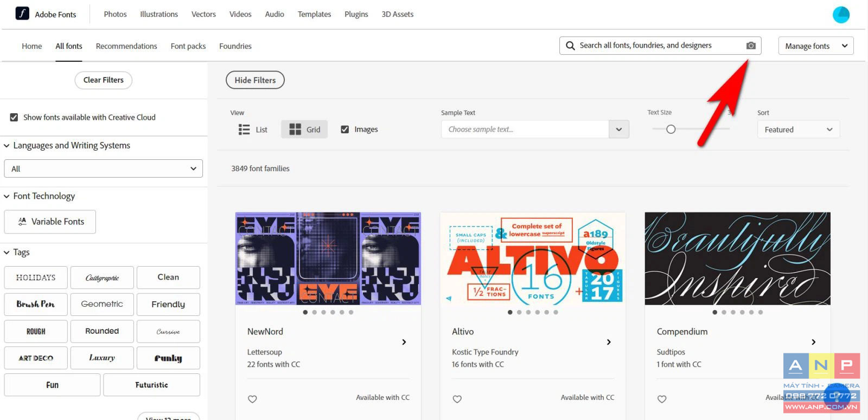
Task: Collapse the Font Technology section
Action: (x=7, y=196)
